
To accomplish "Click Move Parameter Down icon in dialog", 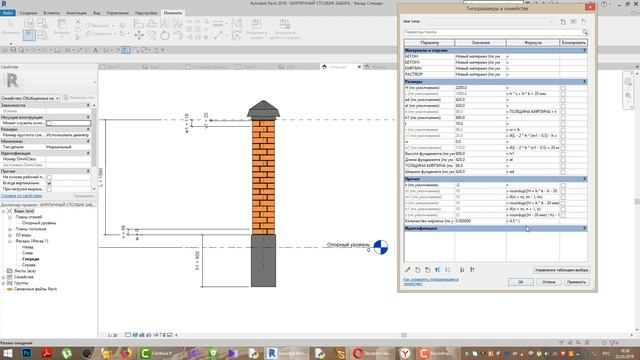I will 448,270.
